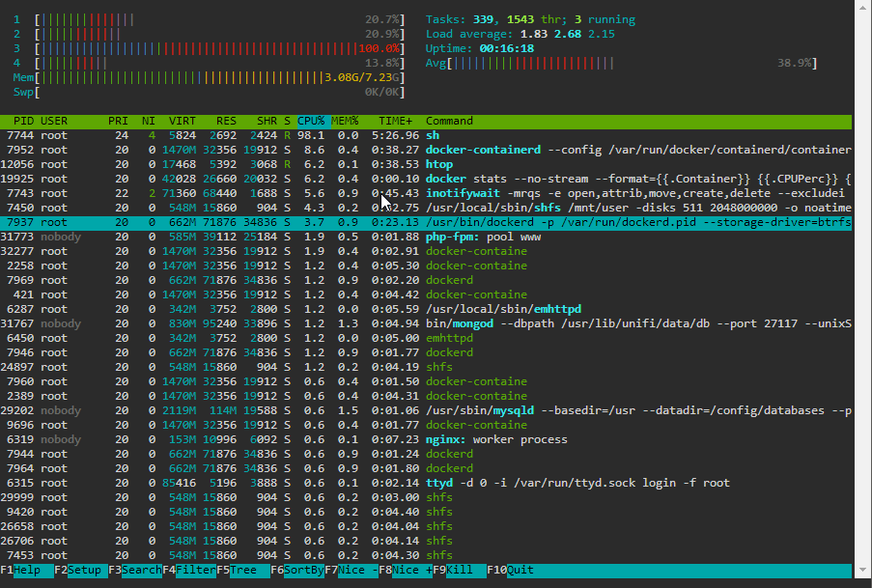Click the PID column header
The height and width of the screenshot is (588, 872).
(x=23, y=122)
